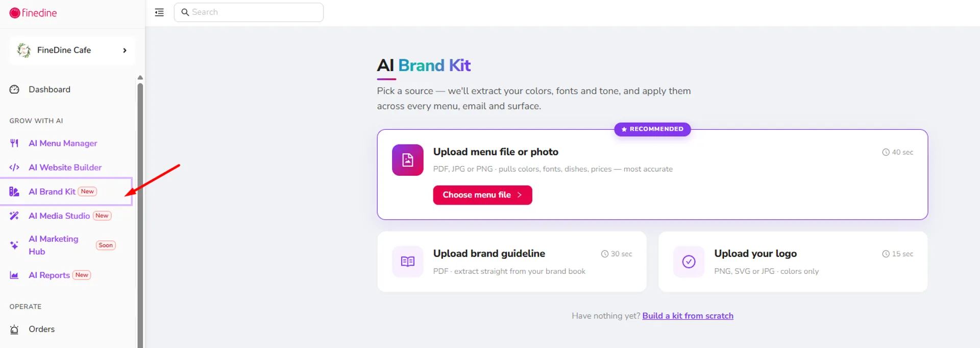Viewport: 980px width, 348px height.
Task: Open Build a kit from scratch link
Action: pyautogui.click(x=688, y=316)
